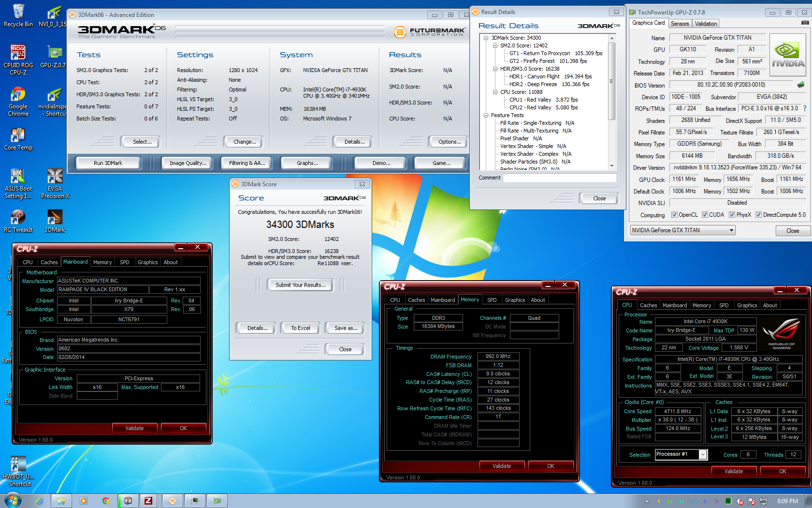The width and height of the screenshot is (812, 508).
Task: Collapse the SM2.0 Score: 12402 node
Action: pos(495,45)
